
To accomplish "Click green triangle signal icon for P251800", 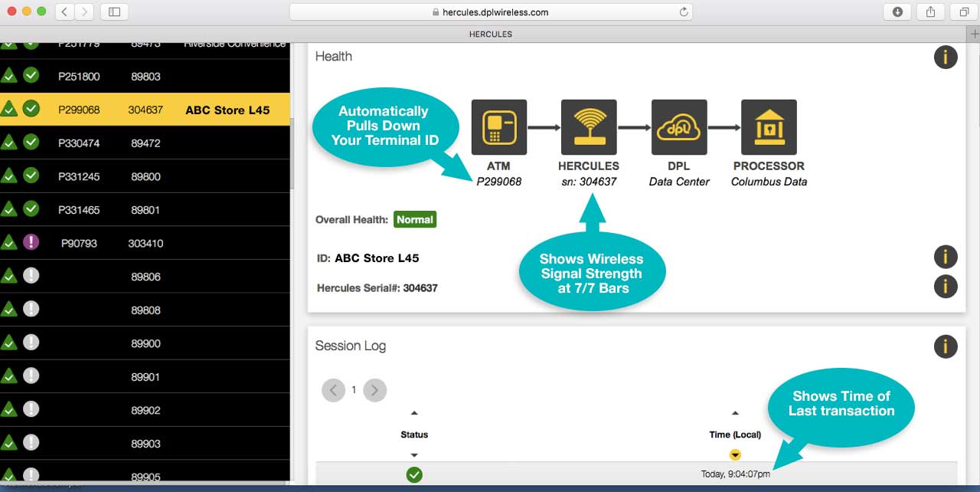I will pos(8,76).
